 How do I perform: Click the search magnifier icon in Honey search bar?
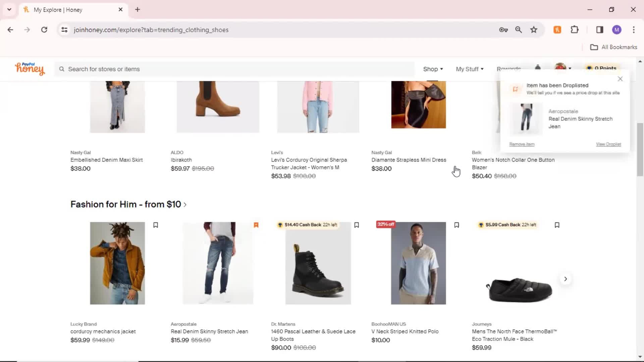(x=62, y=69)
